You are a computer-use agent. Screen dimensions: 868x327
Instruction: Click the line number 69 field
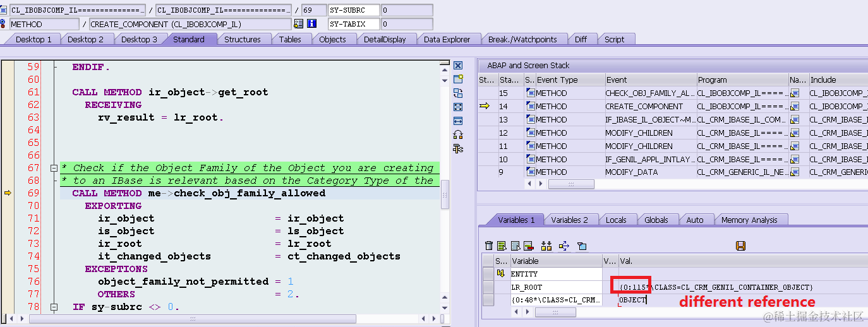coord(313,10)
